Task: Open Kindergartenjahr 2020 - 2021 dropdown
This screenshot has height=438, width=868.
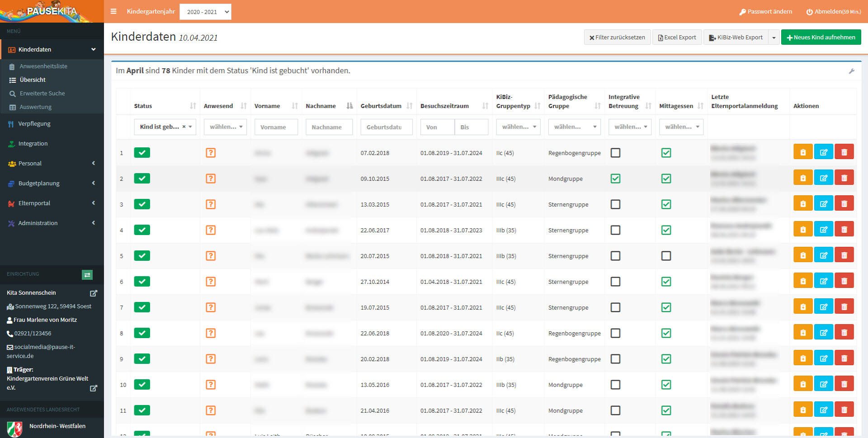Action: [x=205, y=12]
